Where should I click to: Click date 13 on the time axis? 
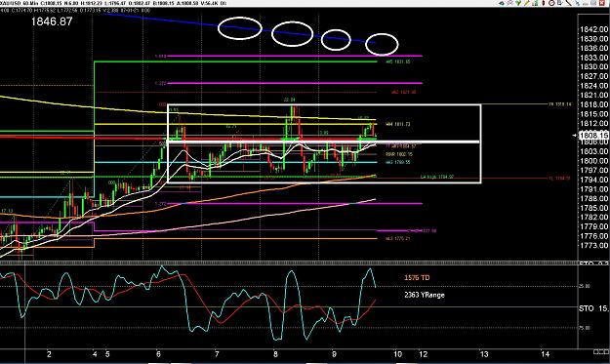click(484, 354)
